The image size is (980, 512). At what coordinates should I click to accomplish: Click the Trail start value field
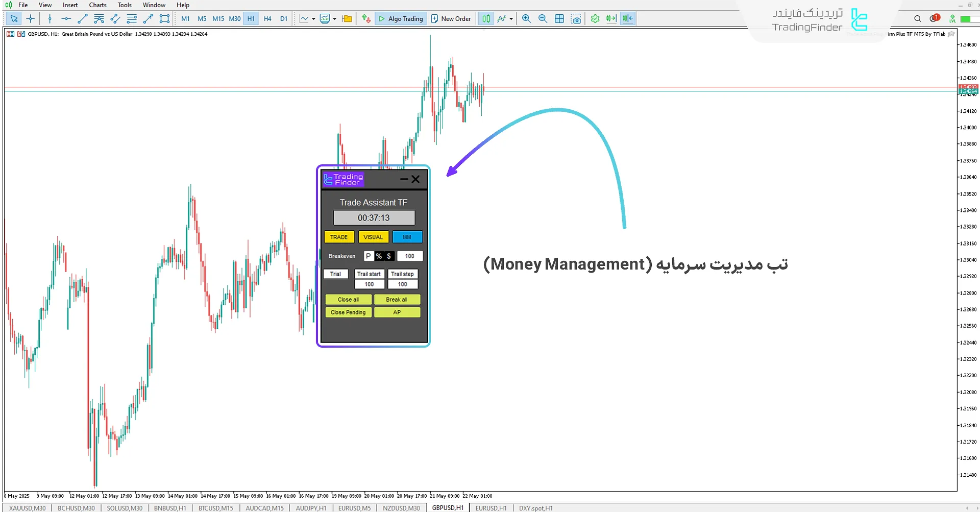[x=369, y=284]
